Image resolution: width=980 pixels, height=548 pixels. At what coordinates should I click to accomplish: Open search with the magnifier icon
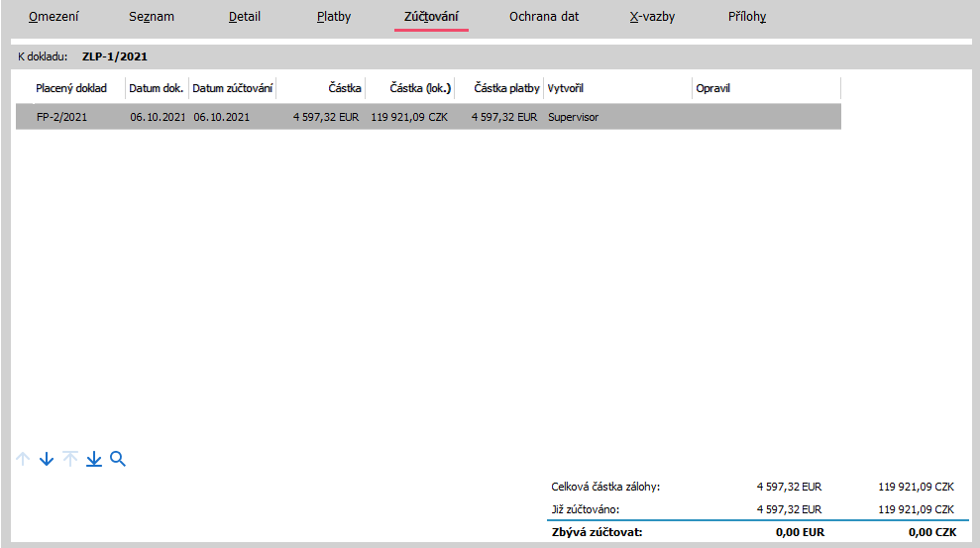coord(118,459)
